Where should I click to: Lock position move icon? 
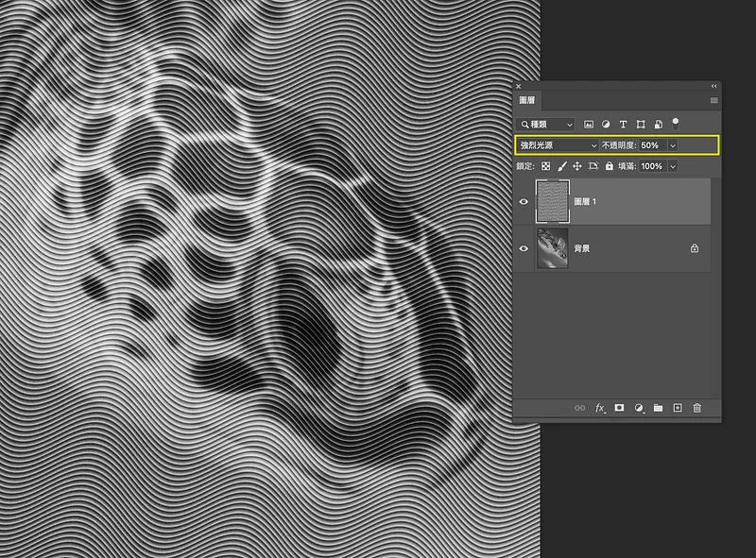point(577,166)
